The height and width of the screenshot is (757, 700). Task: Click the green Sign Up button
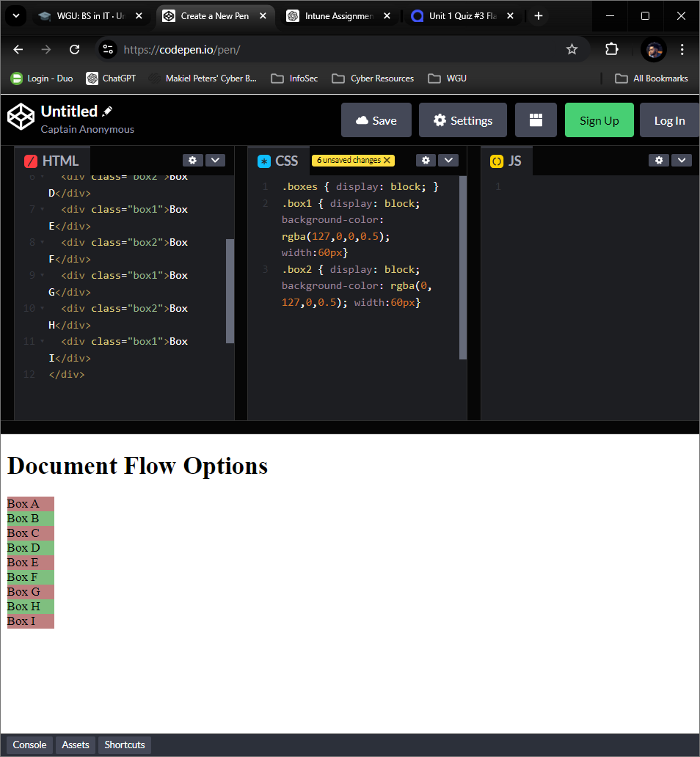(599, 120)
